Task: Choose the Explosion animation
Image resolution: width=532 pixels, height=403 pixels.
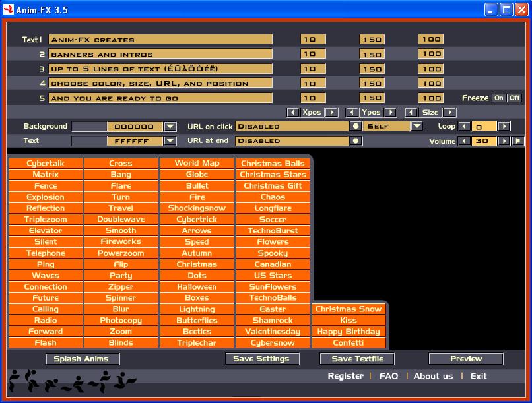Action: [46, 197]
